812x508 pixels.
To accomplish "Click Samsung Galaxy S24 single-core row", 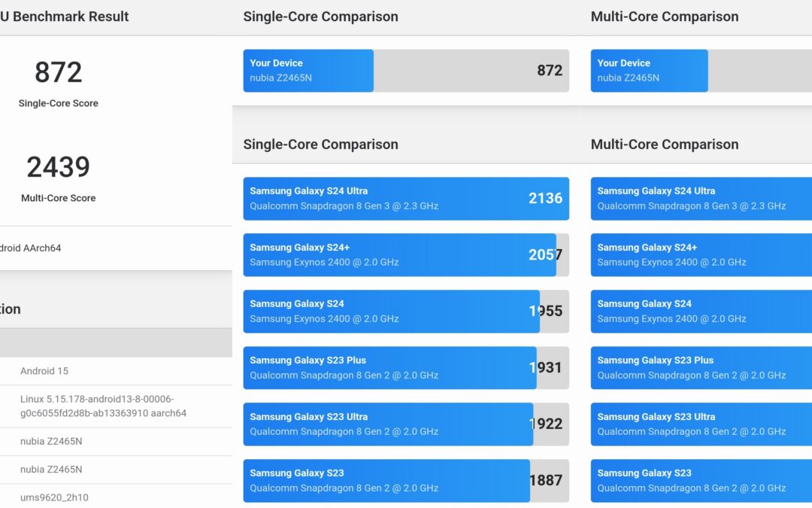I will point(405,312).
